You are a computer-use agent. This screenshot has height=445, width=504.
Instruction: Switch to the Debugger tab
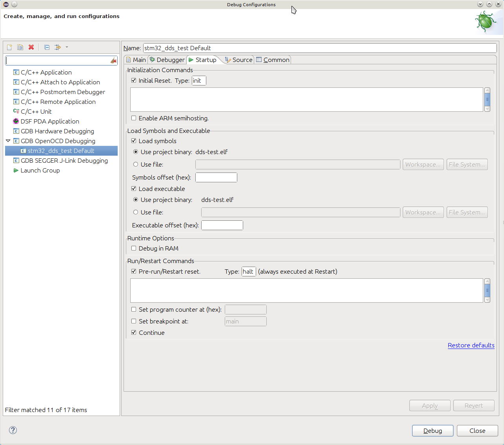[167, 60]
